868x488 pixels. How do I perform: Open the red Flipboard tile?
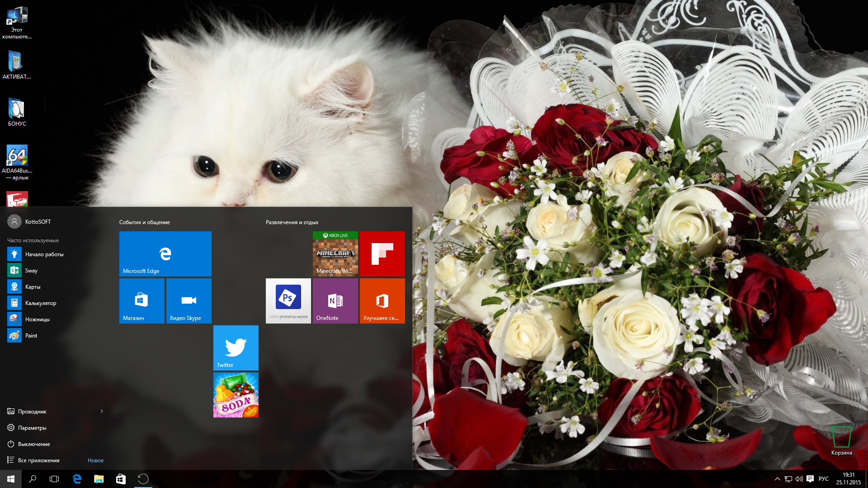(382, 254)
